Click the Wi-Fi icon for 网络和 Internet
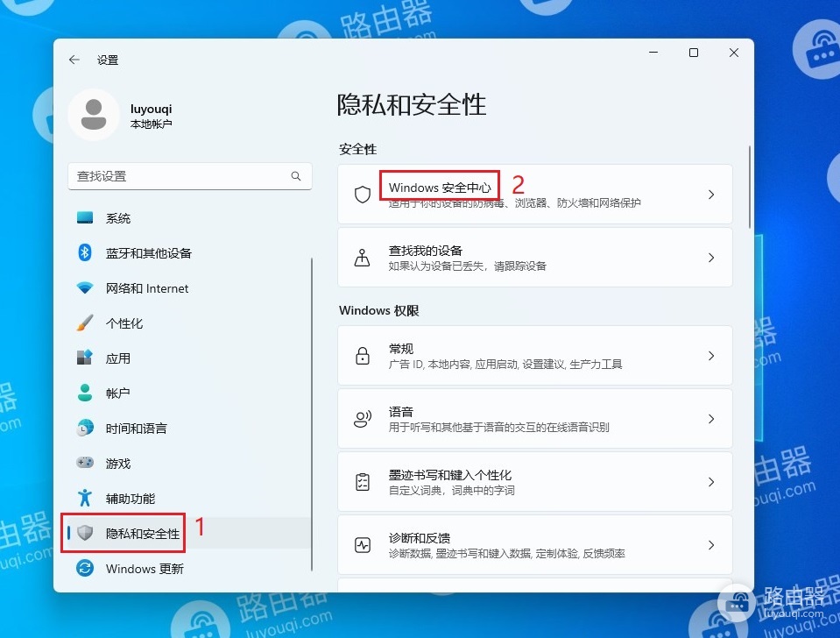This screenshot has height=638, width=840. pyautogui.click(x=85, y=288)
